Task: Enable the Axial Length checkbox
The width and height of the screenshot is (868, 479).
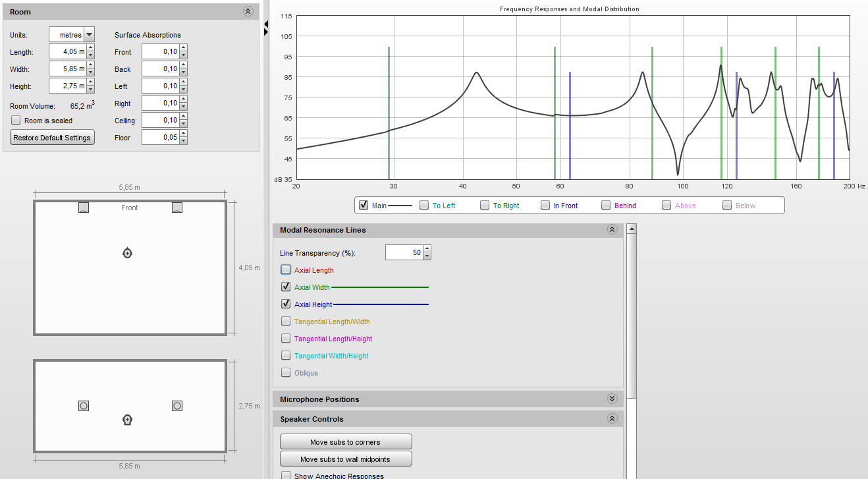Action: (286, 269)
